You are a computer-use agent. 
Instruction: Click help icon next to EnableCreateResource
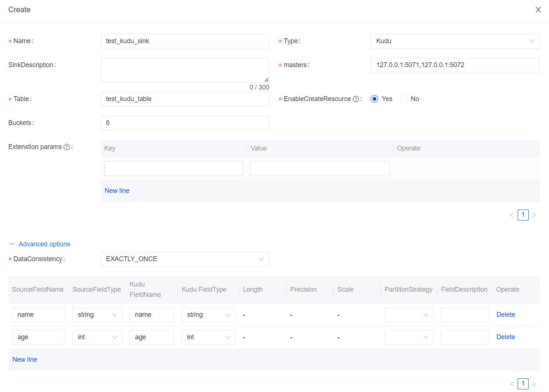(356, 99)
